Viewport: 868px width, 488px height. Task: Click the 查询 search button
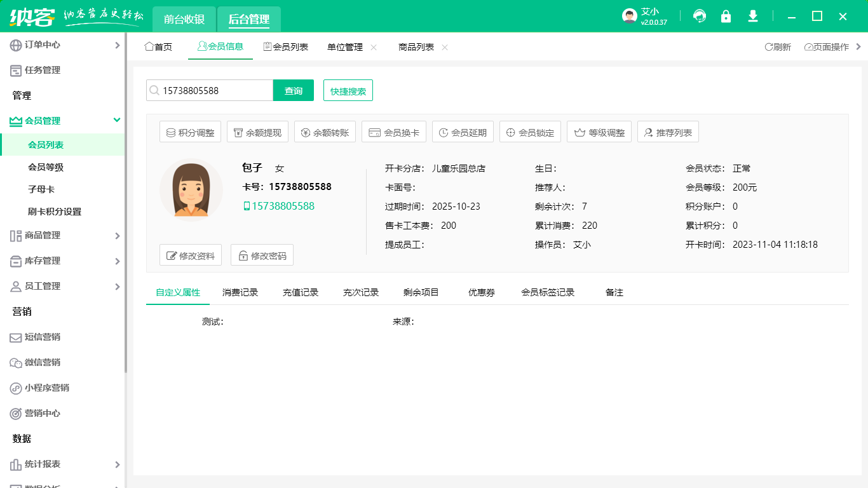(x=293, y=90)
